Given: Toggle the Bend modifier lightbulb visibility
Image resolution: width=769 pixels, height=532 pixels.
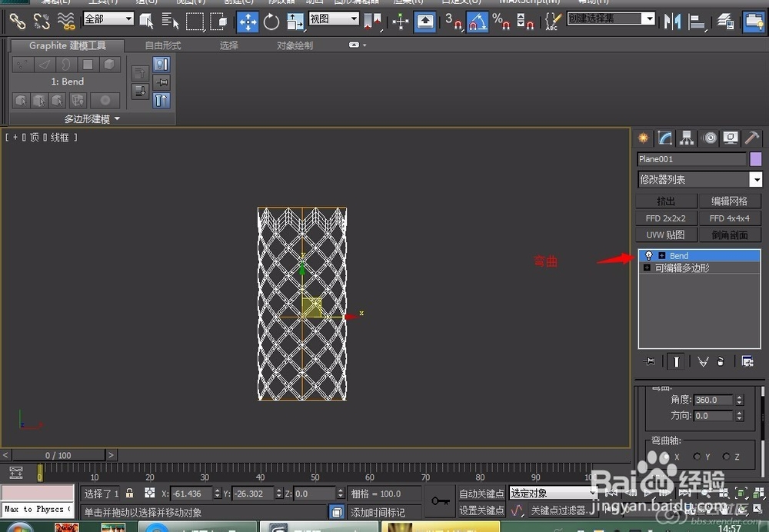Looking at the screenshot, I should [649, 255].
